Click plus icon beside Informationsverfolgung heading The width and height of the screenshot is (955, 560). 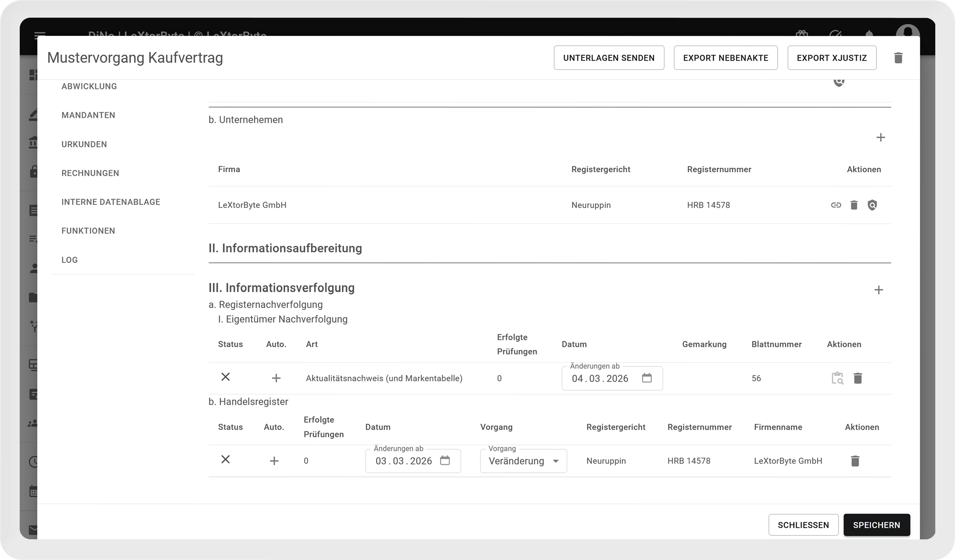pos(878,290)
